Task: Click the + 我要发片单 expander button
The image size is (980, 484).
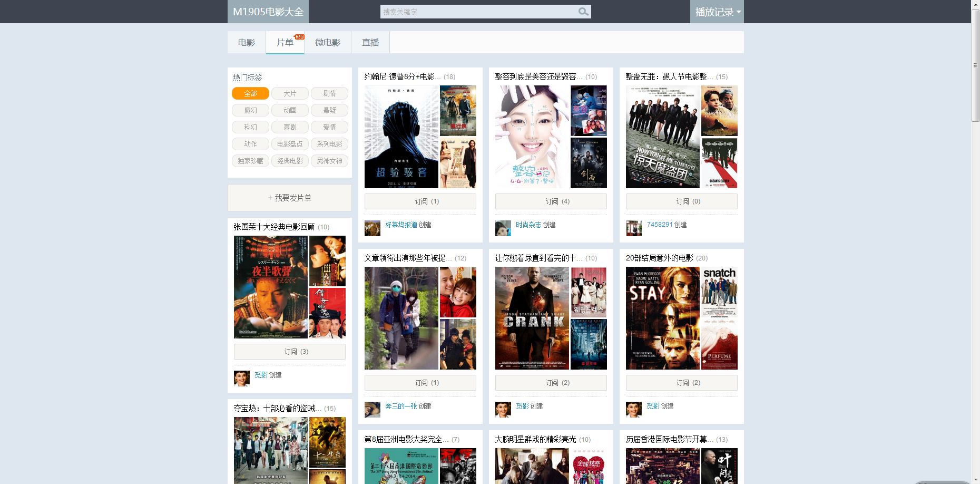Action: (x=289, y=198)
